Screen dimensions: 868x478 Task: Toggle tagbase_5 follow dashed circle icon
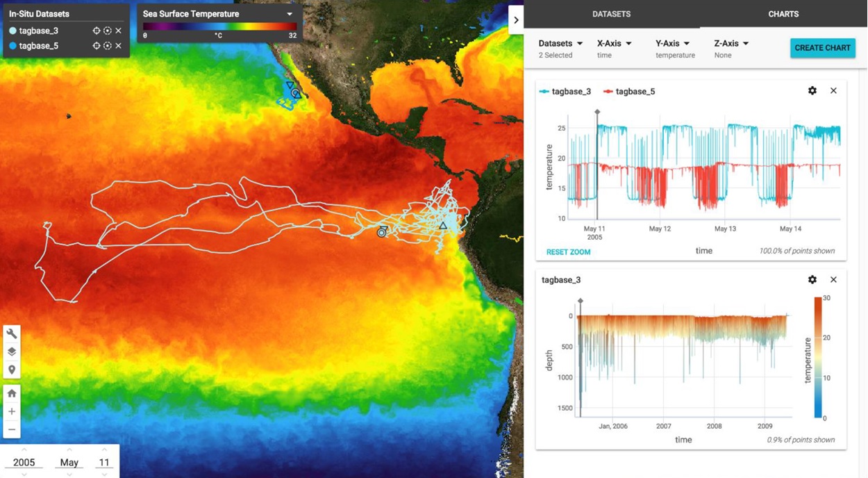108,46
